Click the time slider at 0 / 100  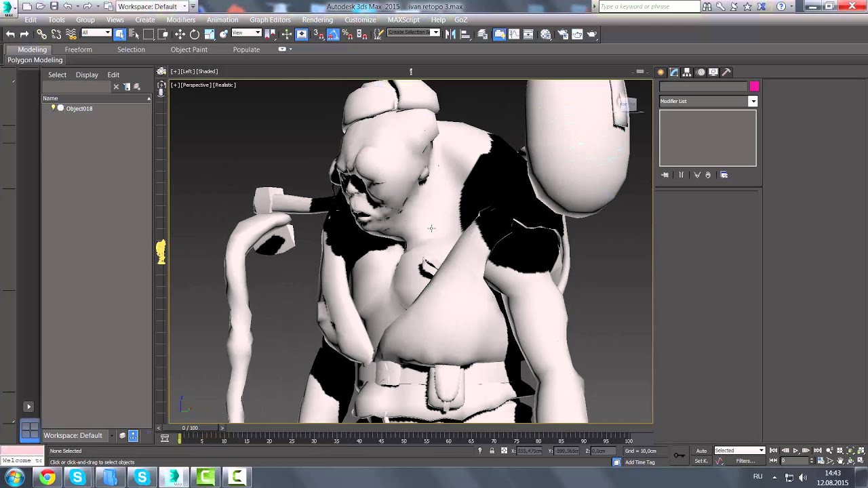(190, 428)
